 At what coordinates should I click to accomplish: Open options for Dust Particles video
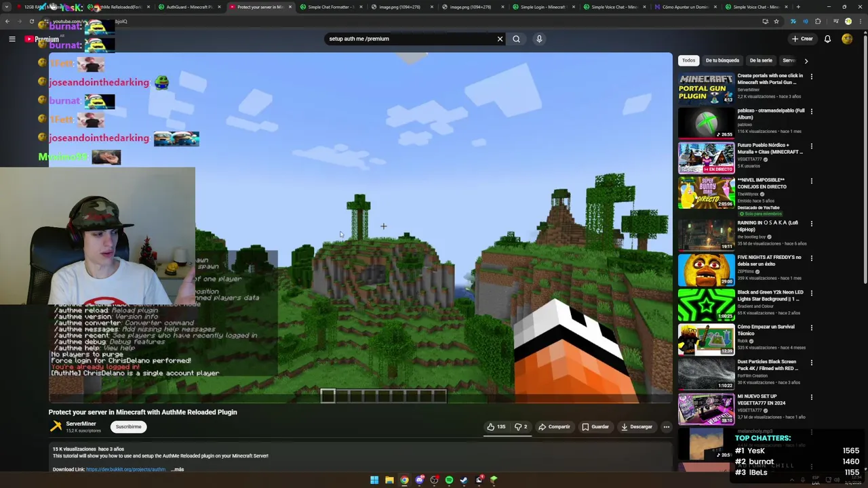click(x=811, y=363)
